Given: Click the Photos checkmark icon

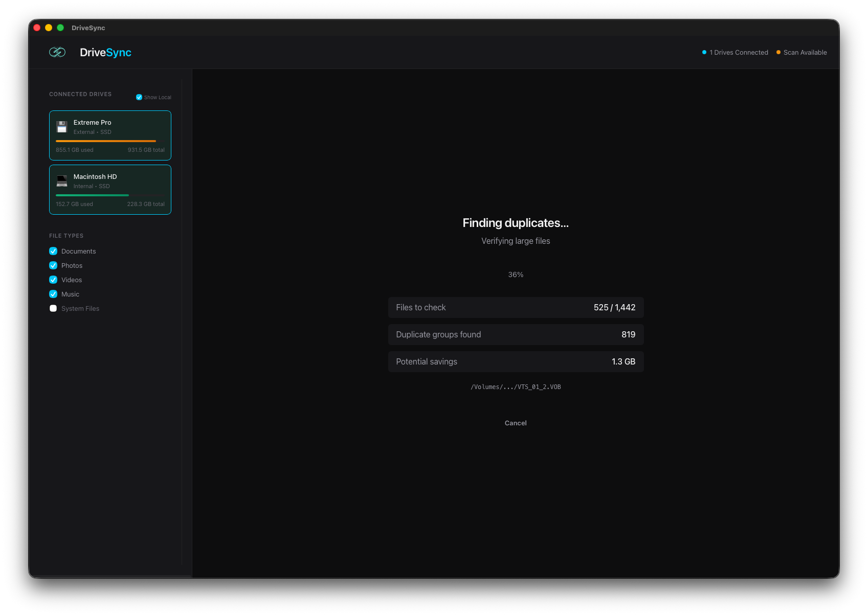Looking at the screenshot, I should (x=53, y=265).
